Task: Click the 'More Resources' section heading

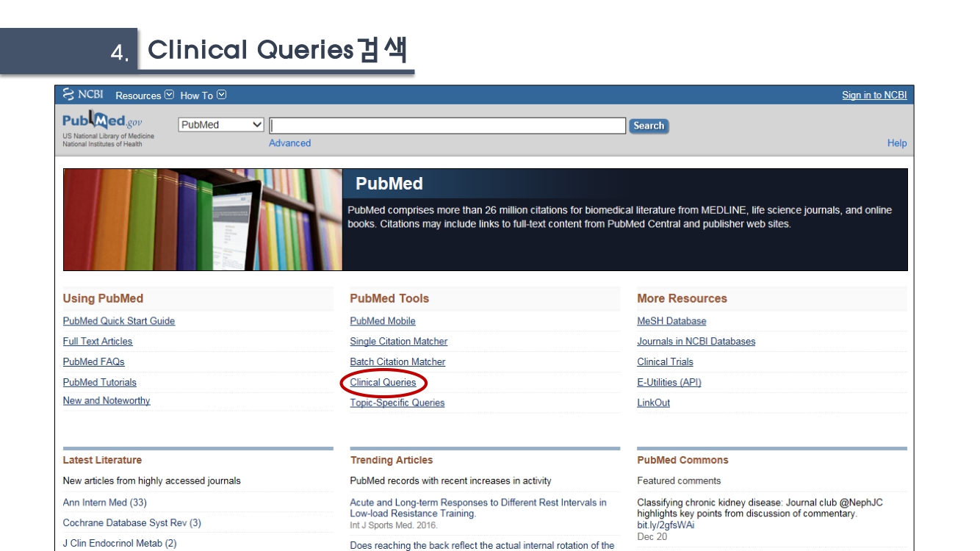Action: tap(682, 298)
